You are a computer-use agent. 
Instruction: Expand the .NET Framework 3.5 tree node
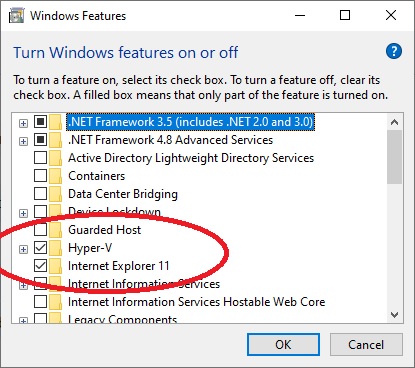tap(23, 123)
